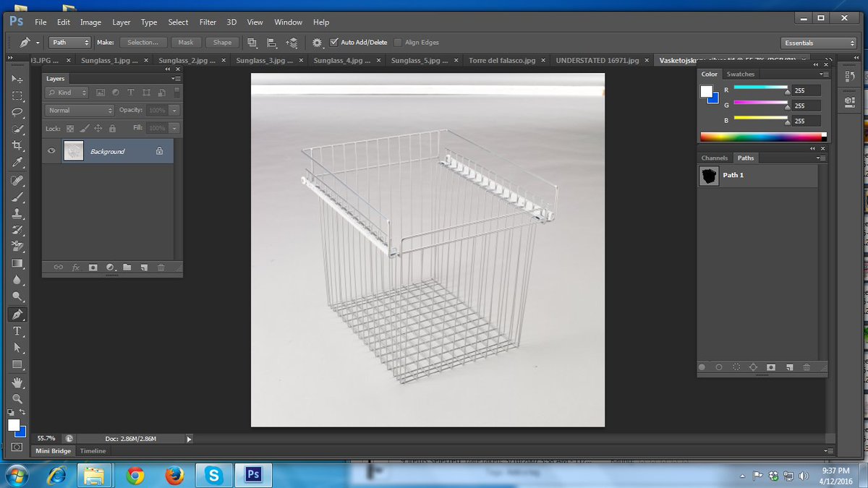Switch to the Swatches tab
The height and width of the screenshot is (488, 868).
[741, 74]
